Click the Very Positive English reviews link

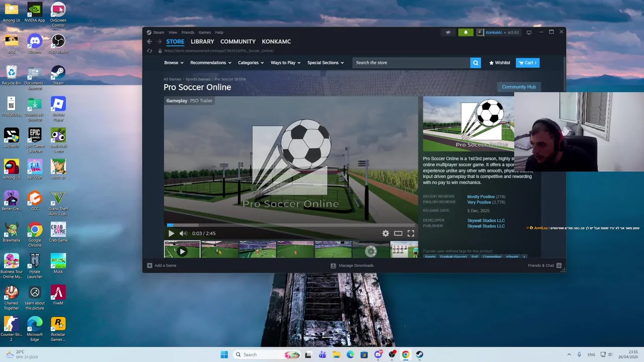[x=479, y=202]
